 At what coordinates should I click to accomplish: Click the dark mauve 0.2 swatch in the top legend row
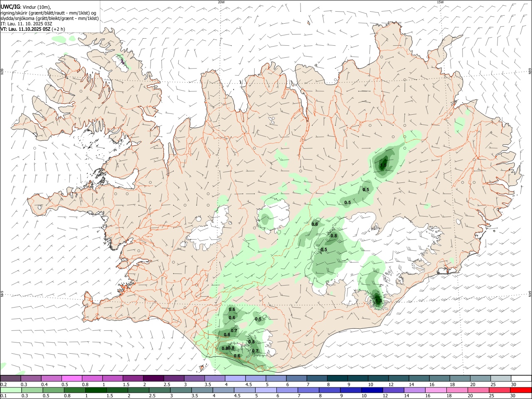coord(10,379)
